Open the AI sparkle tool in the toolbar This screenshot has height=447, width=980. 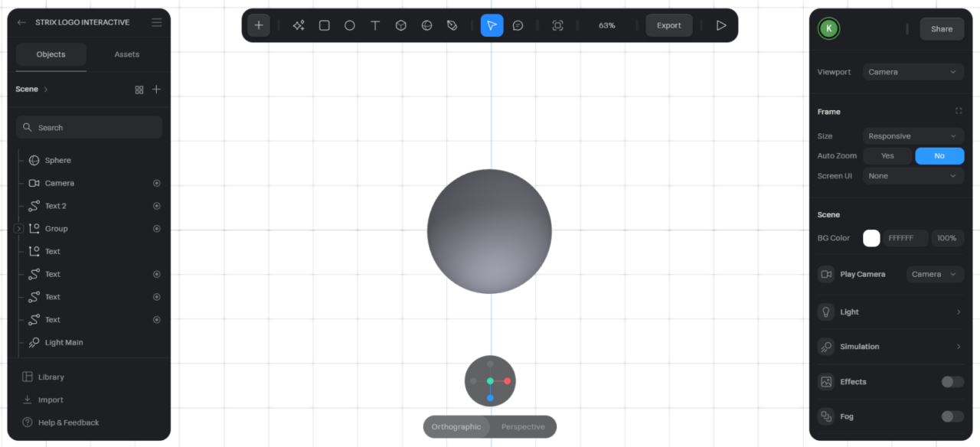[x=299, y=25]
